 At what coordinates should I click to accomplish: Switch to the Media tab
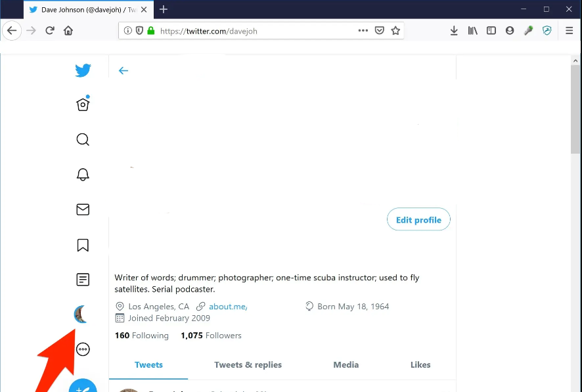pyautogui.click(x=346, y=365)
